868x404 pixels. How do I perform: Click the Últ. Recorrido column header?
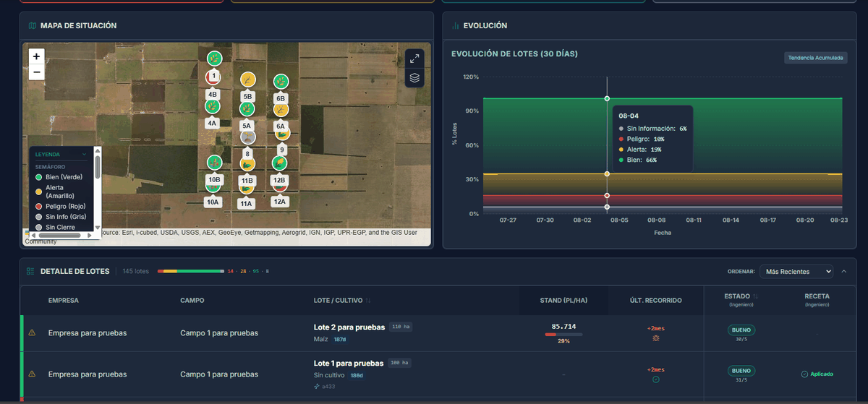click(x=655, y=300)
